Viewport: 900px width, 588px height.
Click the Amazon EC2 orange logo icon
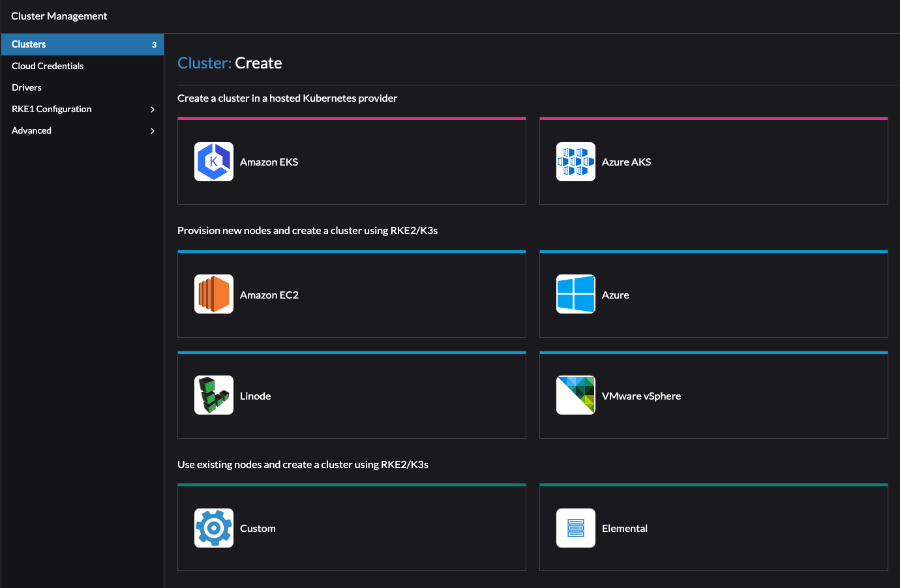[214, 294]
